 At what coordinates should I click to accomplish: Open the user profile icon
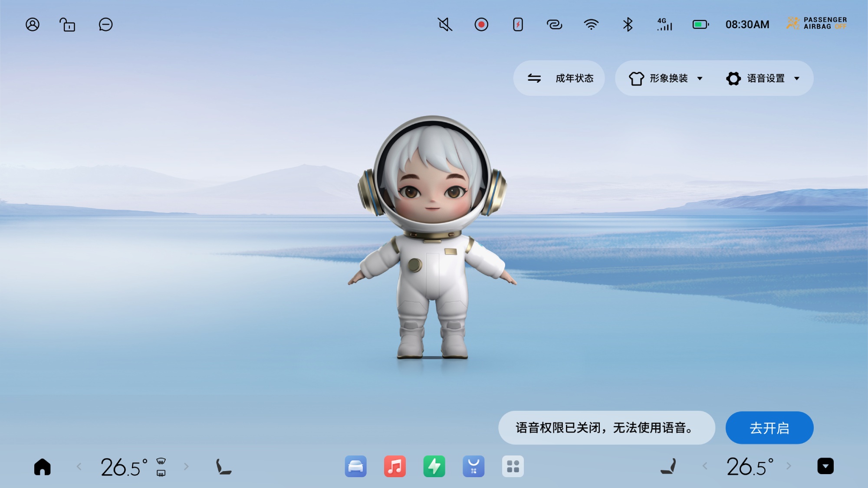tap(33, 25)
